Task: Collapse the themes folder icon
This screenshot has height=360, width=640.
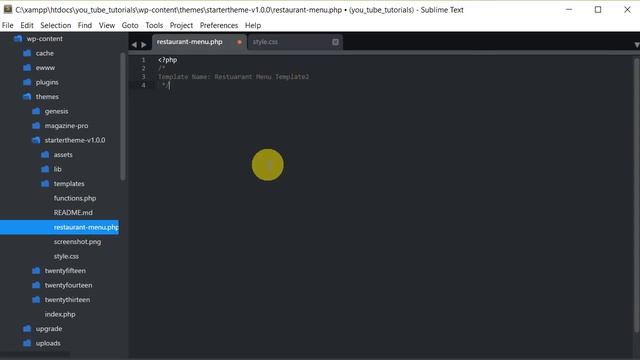Action: point(27,97)
